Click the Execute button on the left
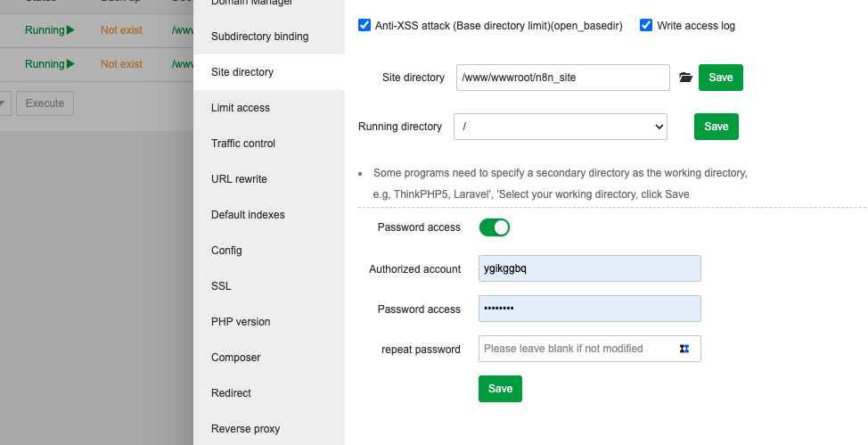This screenshot has height=445, width=868. [x=45, y=103]
